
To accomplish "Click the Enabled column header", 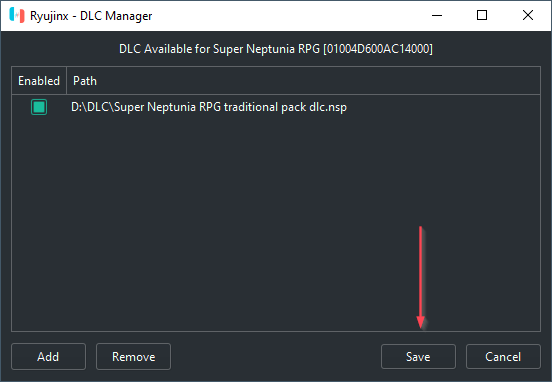I will click(39, 81).
